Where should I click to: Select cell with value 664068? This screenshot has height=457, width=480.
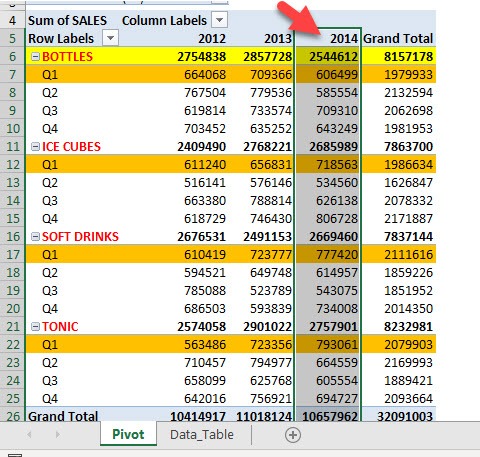click(x=205, y=75)
